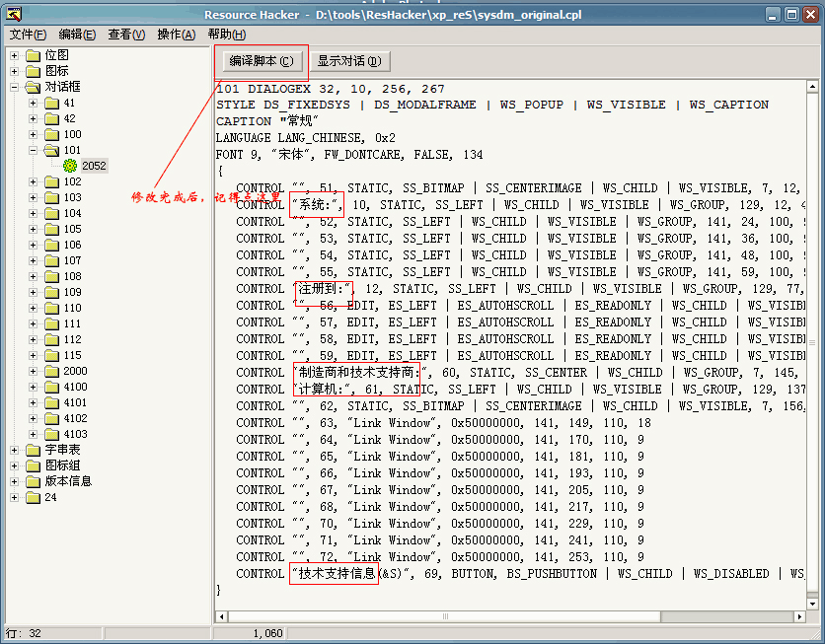Screen dimensions: 825x644
Task: Click the CAPTION "常规" line
Action: tap(267, 121)
